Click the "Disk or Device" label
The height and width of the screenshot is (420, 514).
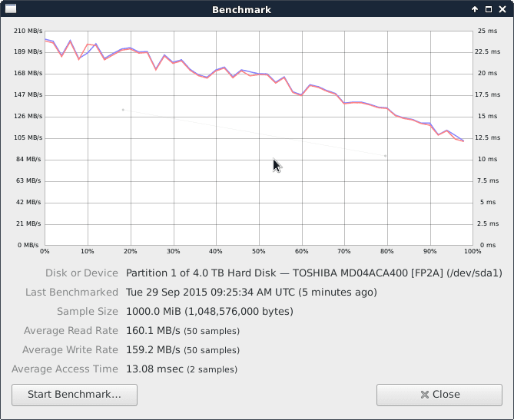(81, 273)
